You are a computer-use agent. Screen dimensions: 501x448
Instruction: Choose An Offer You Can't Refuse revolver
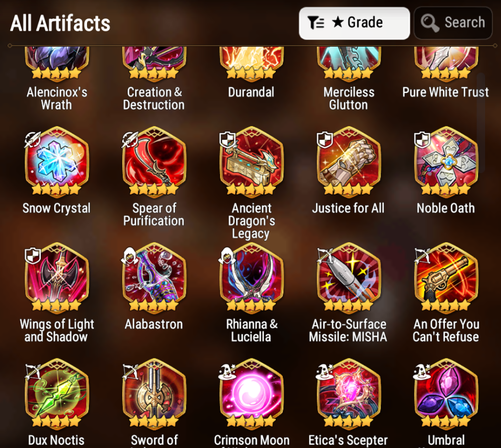tap(446, 277)
